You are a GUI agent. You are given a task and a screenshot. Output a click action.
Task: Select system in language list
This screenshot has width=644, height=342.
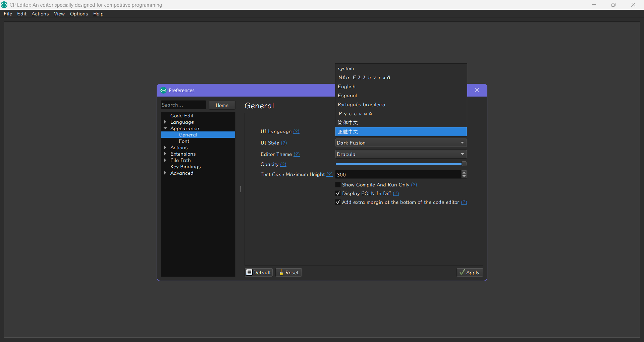[x=401, y=68]
